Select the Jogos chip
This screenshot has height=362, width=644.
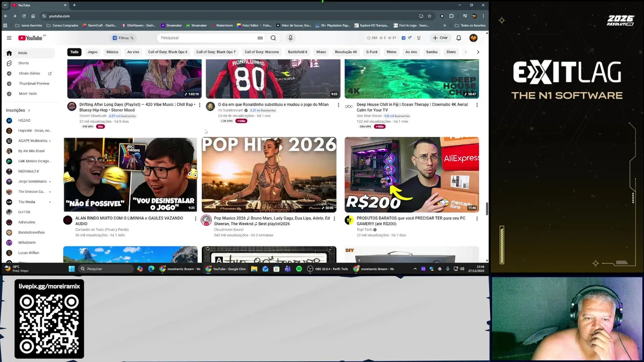[x=92, y=52]
